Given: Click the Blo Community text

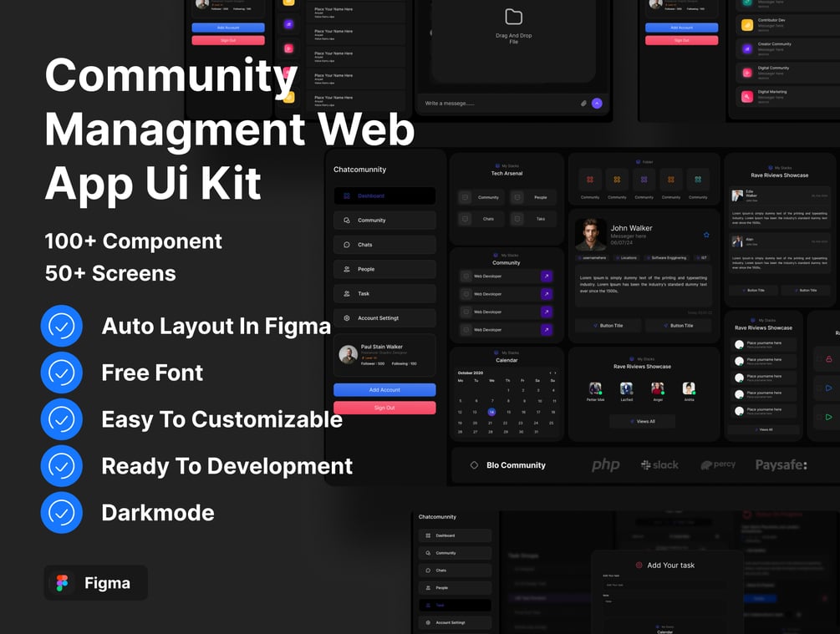Looking at the screenshot, I should (x=516, y=465).
